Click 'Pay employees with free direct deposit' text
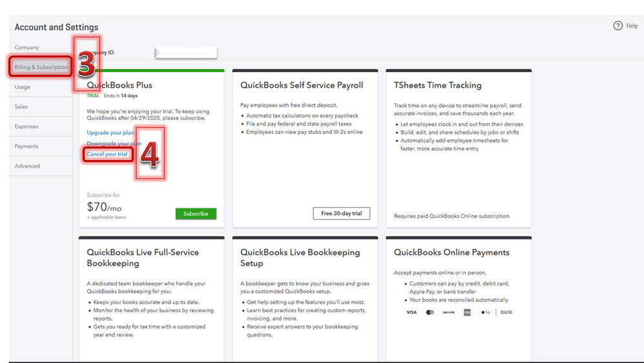Viewport: 644px width, 363px height. 289,105
